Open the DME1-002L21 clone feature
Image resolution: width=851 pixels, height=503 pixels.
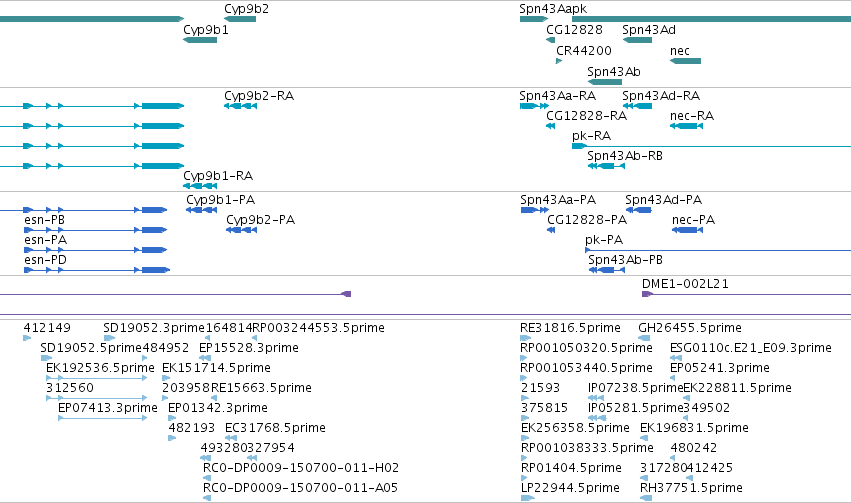(x=746, y=294)
